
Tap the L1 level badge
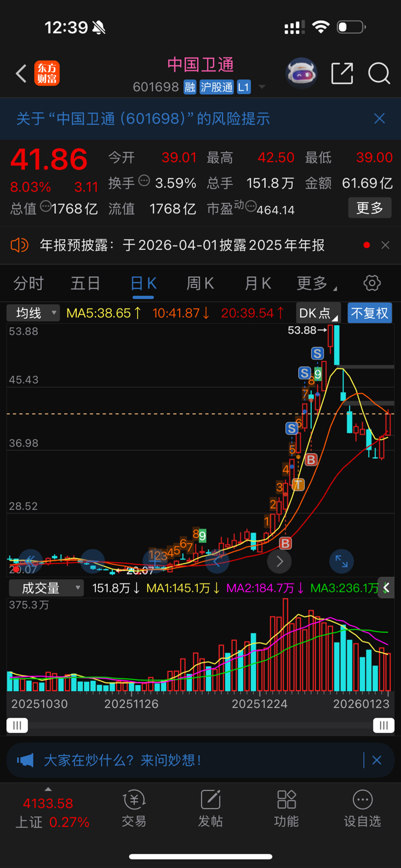tap(244, 87)
